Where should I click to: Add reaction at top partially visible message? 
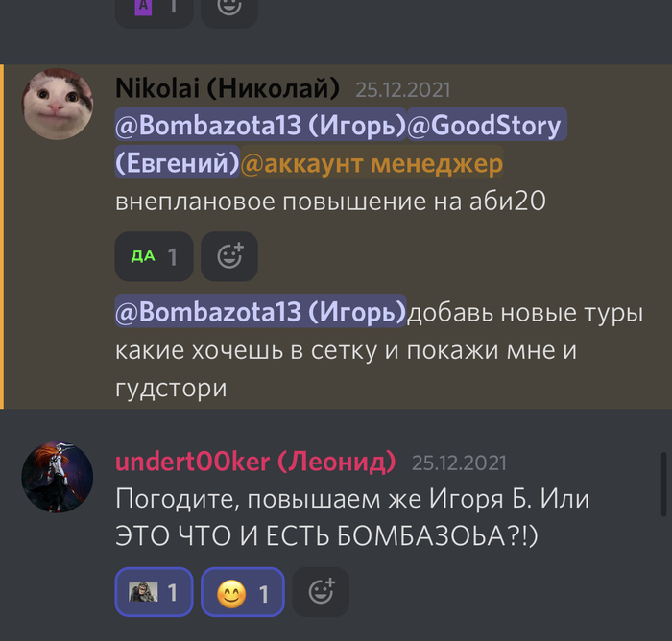pos(229,9)
